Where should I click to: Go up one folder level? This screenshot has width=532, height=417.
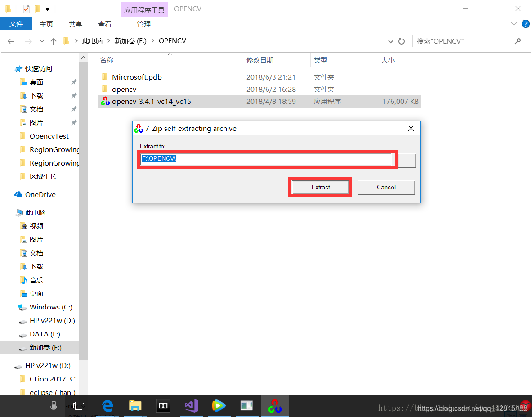tap(53, 41)
